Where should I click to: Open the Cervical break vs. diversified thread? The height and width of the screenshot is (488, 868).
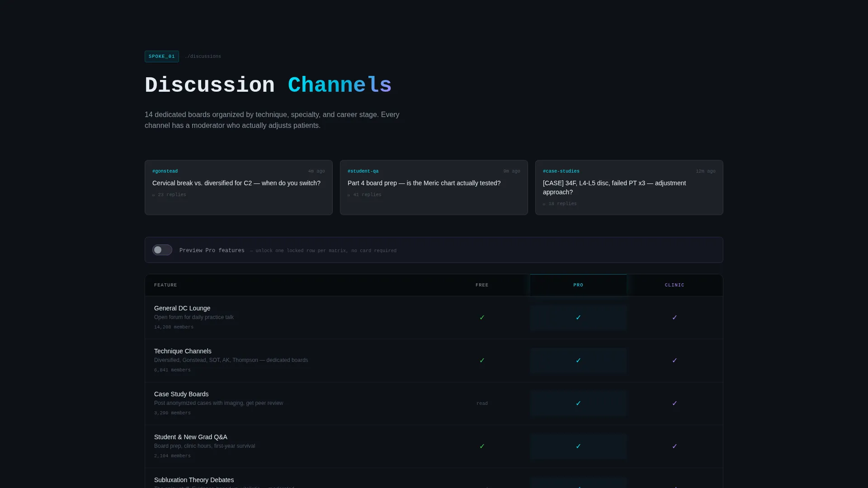[x=239, y=188]
